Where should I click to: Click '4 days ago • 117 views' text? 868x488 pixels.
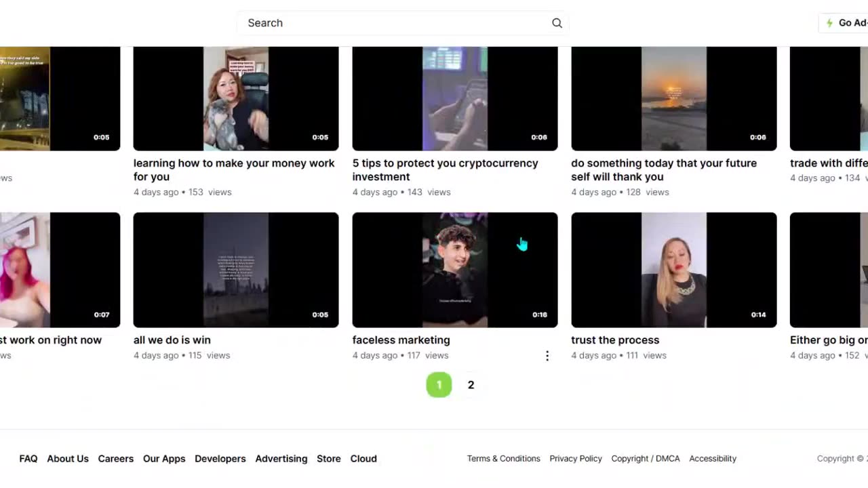pos(401,356)
